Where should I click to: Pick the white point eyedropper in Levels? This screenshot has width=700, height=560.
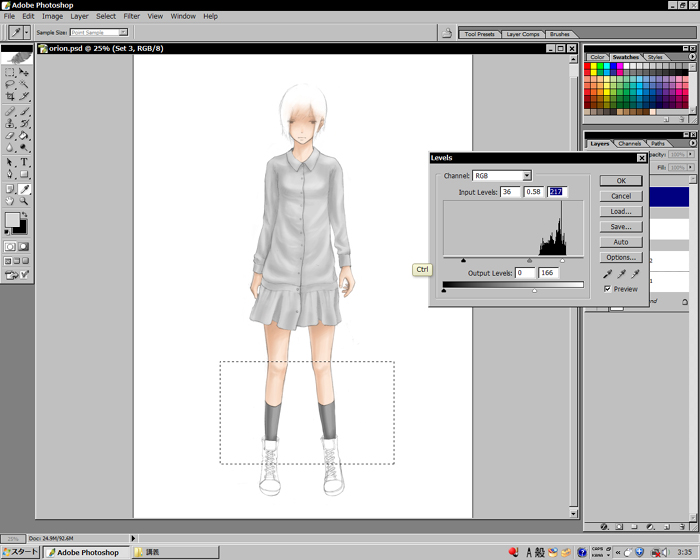point(633,274)
